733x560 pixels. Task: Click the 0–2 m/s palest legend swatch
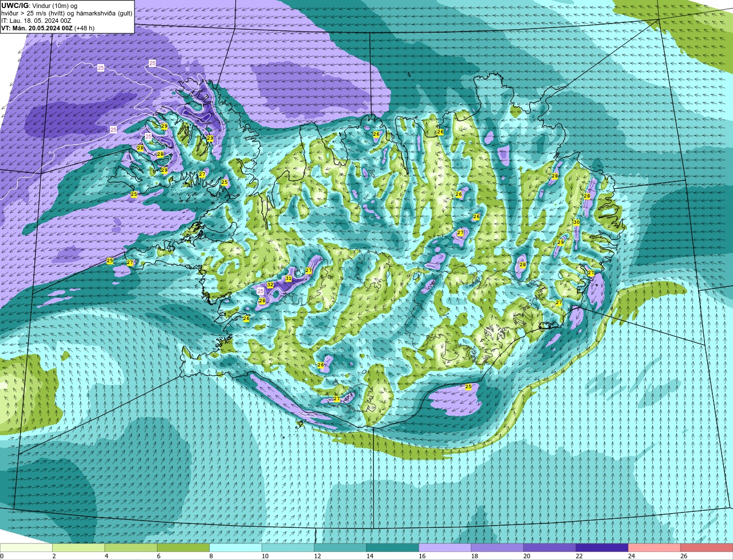[26, 548]
